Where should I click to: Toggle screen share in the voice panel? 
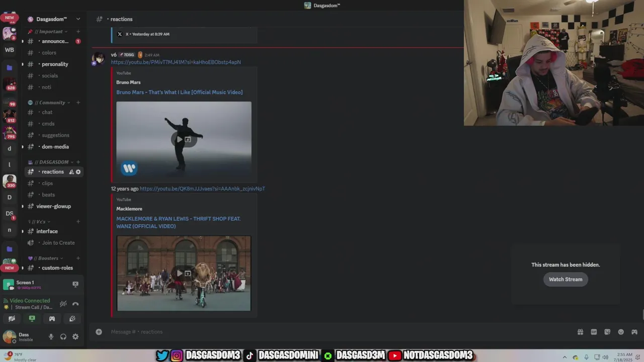point(32,318)
